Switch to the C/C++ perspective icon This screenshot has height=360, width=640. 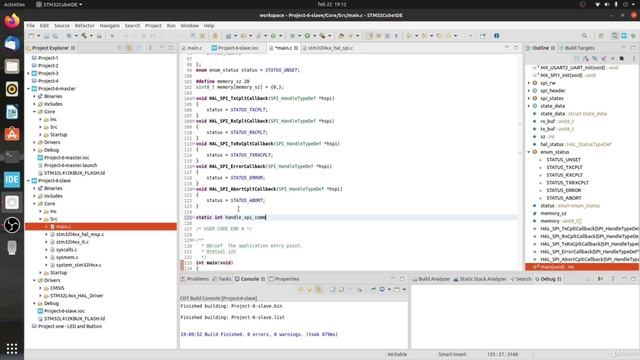tap(615, 36)
